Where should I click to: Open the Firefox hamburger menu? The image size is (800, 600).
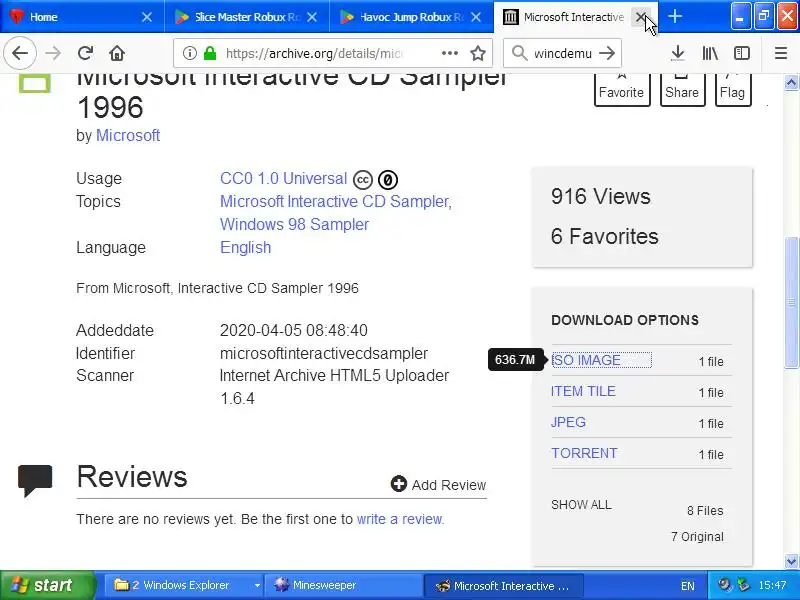[781, 53]
